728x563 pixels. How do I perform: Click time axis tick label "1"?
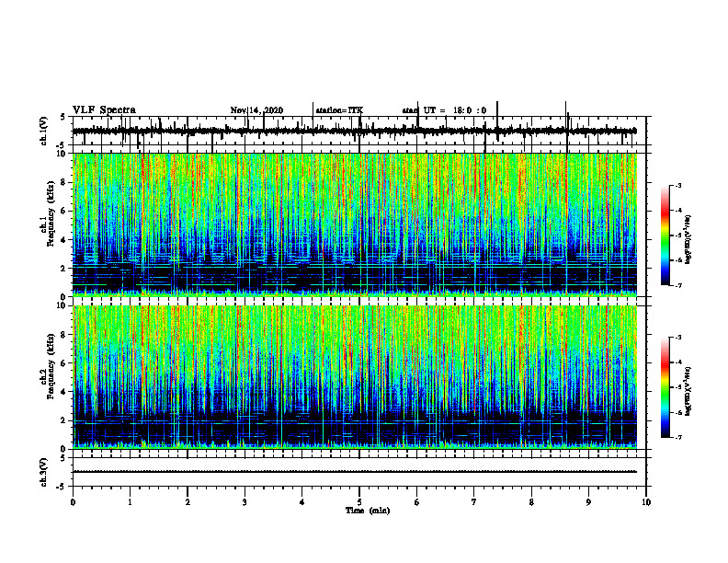pyautogui.click(x=130, y=502)
